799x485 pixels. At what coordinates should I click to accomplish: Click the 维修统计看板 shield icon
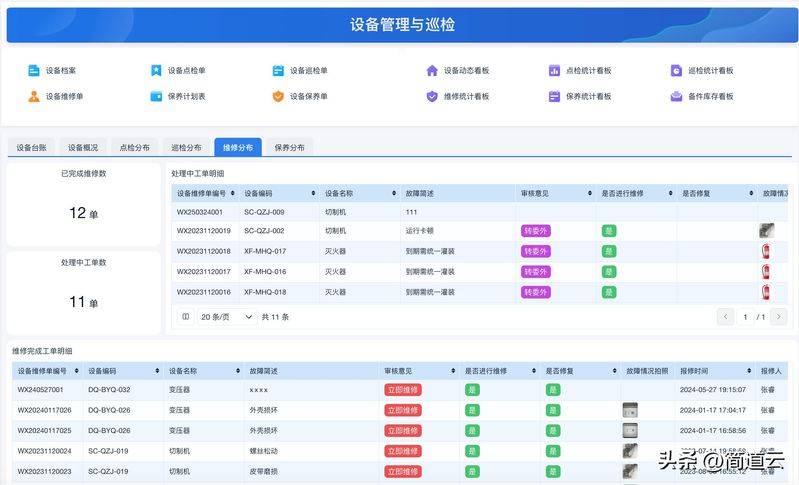click(x=432, y=97)
